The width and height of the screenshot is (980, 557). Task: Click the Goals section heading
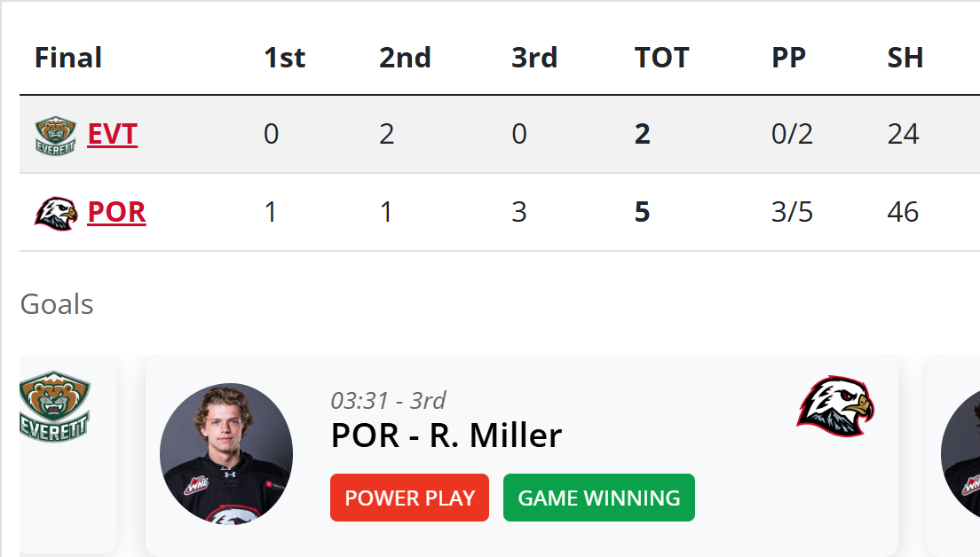click(x=57, y=304)
